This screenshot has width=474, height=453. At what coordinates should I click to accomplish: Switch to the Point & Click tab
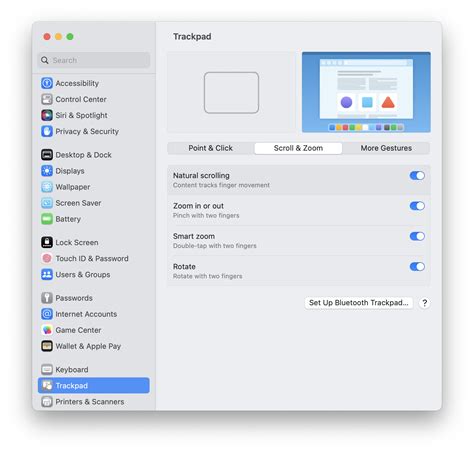point(211,148)
